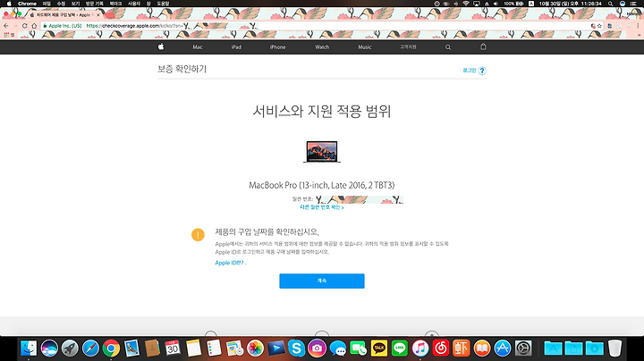This screenshot has width=644, height=361.
Task: Open the Watch section in Apple nav
Action: [x=322, y=47]
